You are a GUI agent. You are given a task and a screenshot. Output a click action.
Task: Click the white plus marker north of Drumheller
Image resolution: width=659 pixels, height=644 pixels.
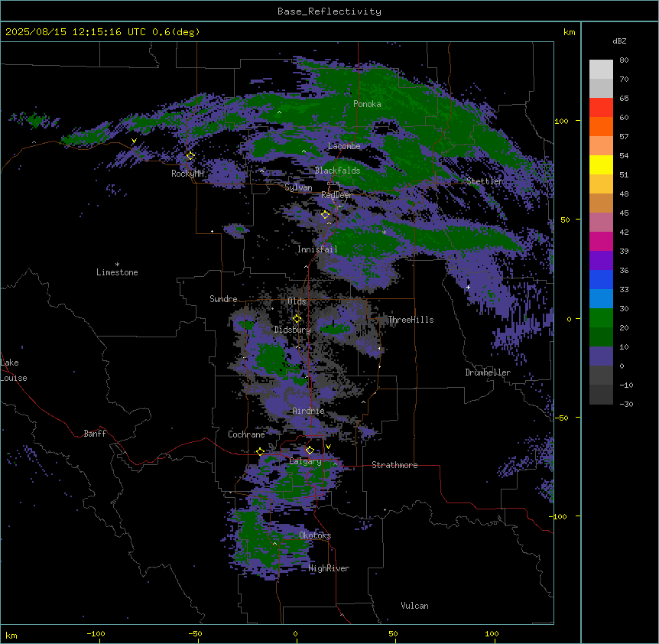click(468, 287)
